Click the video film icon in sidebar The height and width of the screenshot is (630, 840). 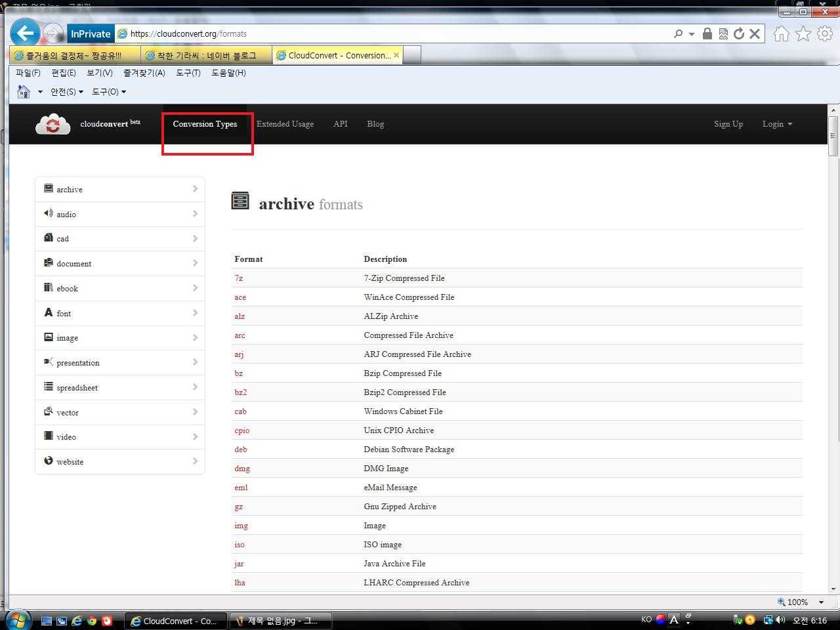pos(49,436)
